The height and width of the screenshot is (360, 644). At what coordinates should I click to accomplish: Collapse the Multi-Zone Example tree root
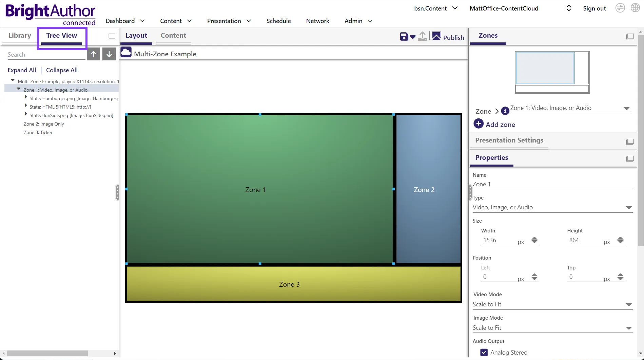coord(13,80)
